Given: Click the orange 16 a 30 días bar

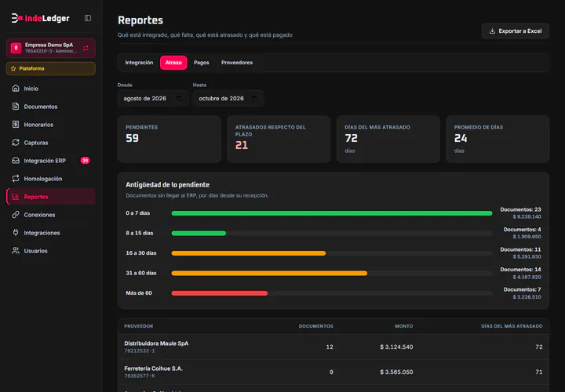Looking at the screenshot, I should pyautogui.click(x=249, y=253).
